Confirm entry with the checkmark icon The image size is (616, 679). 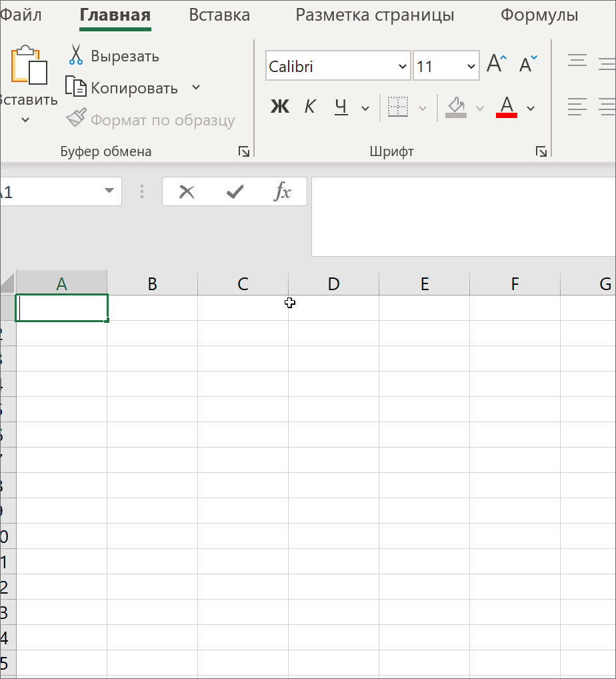pyautogui.click(x=235, y=191)
